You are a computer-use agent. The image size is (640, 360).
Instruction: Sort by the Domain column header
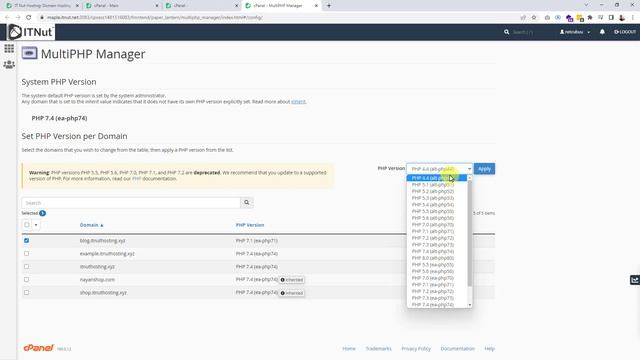pos(91,225)
